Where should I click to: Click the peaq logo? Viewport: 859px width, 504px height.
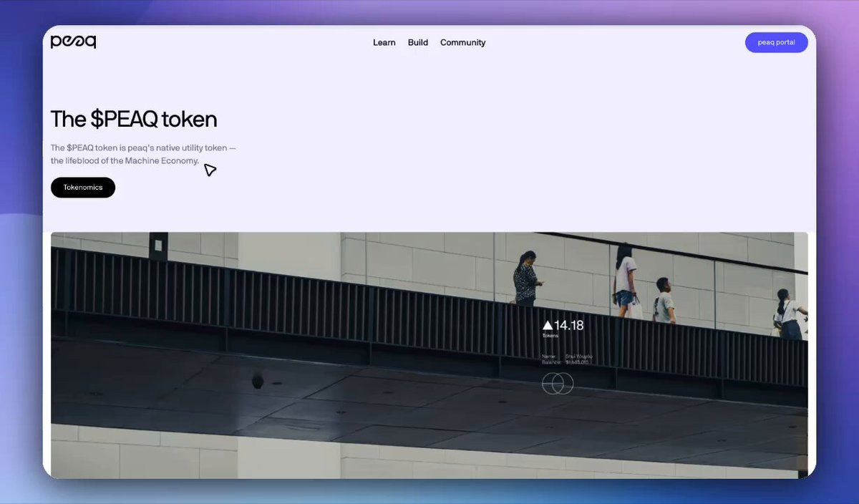73,42
